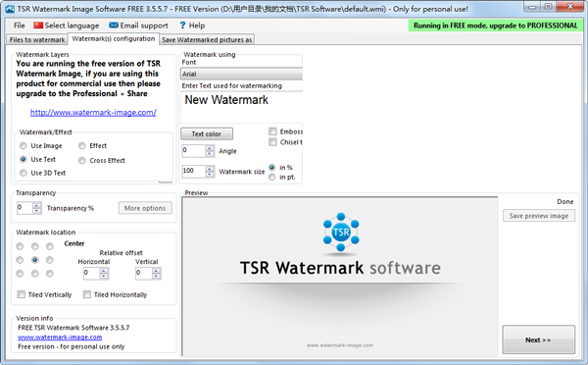Select top-center watermark location
This screenshot has height=365, width=588.
point(35,246)
